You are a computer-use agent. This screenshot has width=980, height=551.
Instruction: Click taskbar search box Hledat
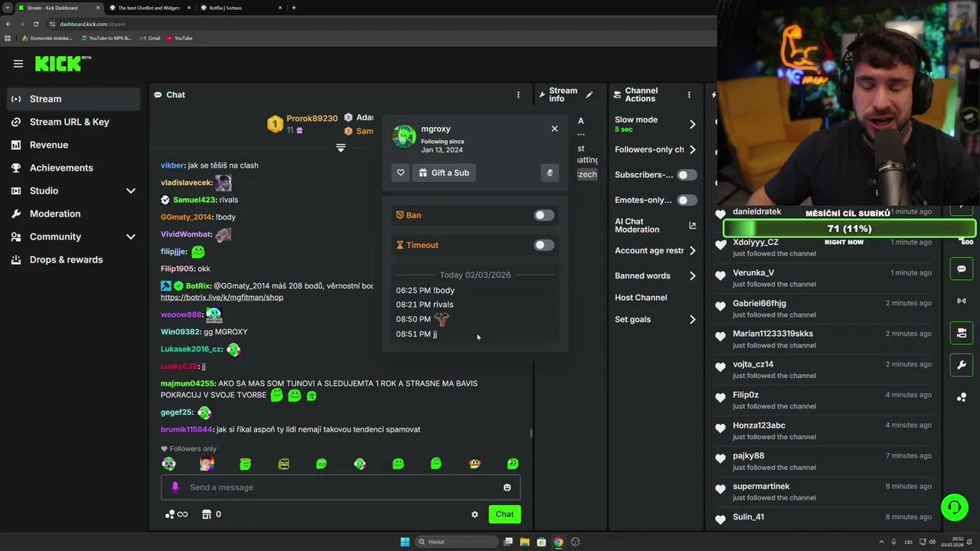pyautogui.click(x=456, y=542)
